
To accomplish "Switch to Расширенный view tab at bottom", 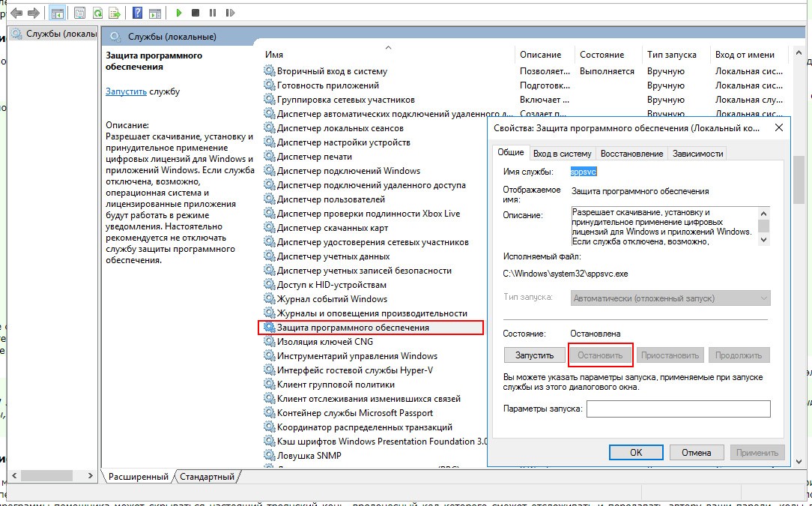I will (139, 477).
